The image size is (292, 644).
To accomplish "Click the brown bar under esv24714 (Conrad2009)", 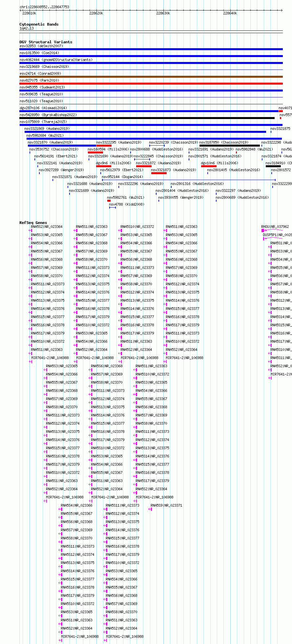I will (151, 77).
